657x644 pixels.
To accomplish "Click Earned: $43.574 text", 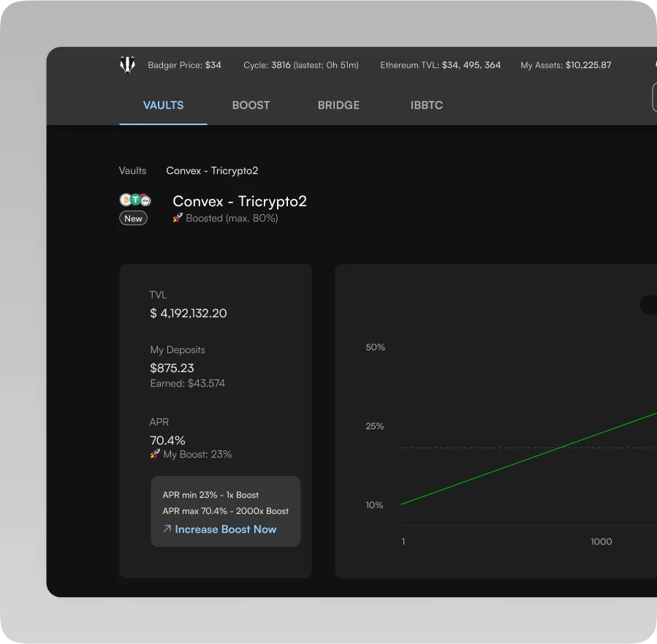I will pyautogui.click(x=187, y=383).
